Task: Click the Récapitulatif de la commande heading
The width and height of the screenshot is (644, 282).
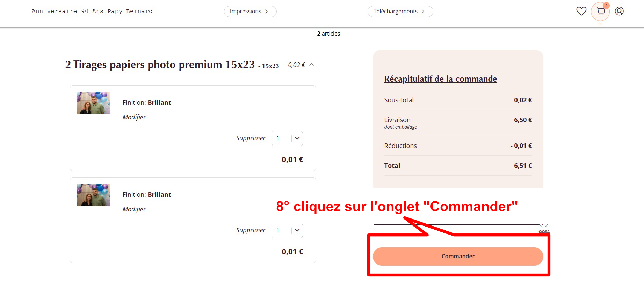Action: 440,79
